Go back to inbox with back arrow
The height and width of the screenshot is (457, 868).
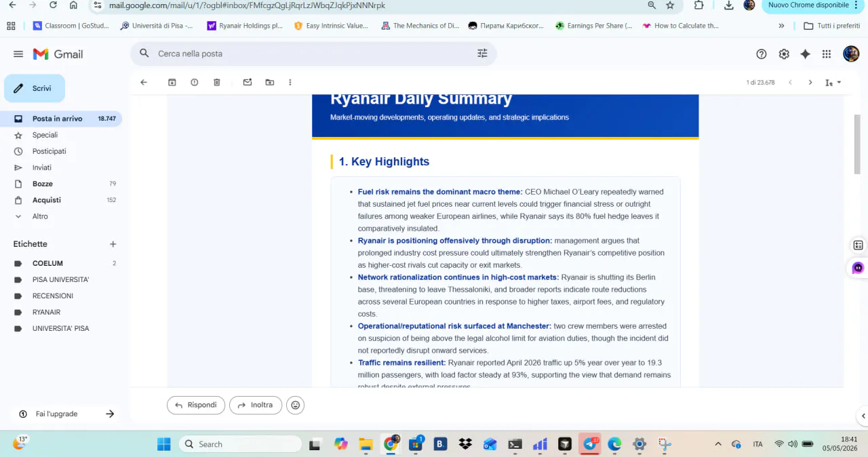point(144,82)
